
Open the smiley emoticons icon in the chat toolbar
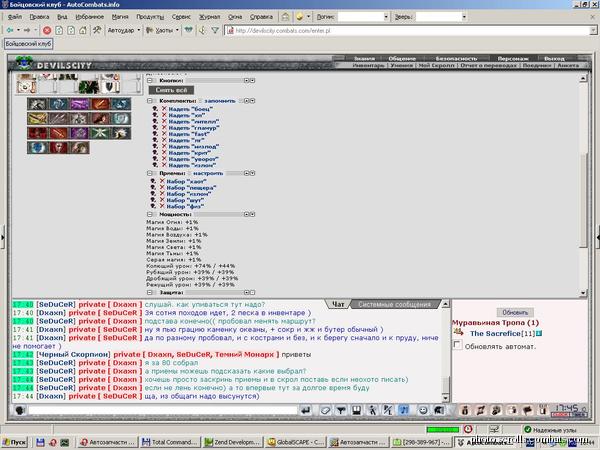click(423, 411)
